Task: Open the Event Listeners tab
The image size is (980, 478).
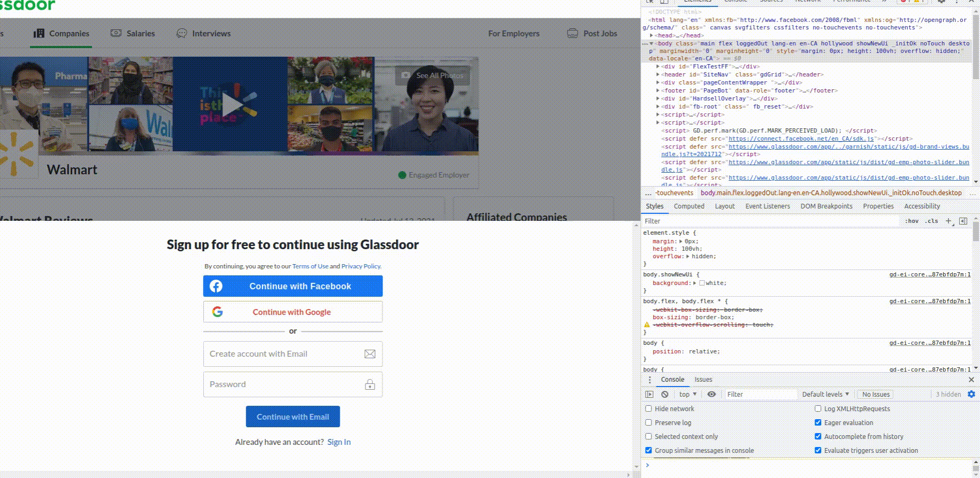Action: (x=768, y=206)
